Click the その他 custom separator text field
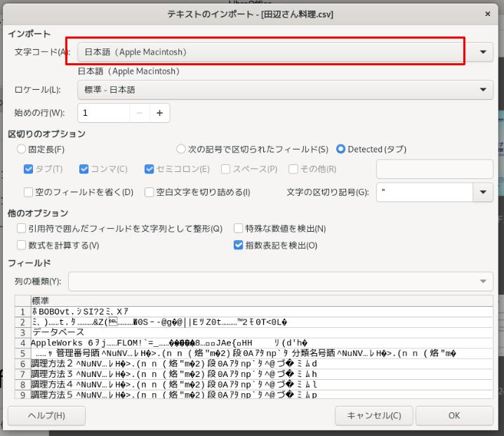This screenshot has width=504, height=436. (435, 169)
